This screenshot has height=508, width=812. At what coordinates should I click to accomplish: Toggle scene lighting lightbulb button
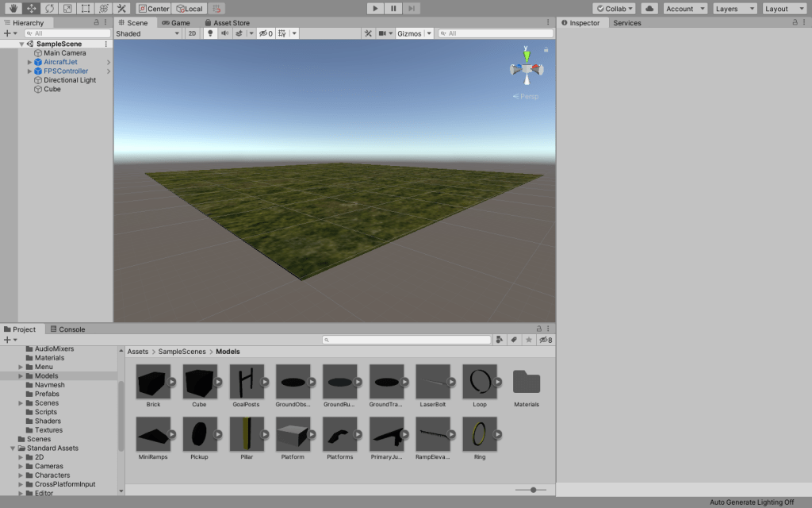pos(210,33)
